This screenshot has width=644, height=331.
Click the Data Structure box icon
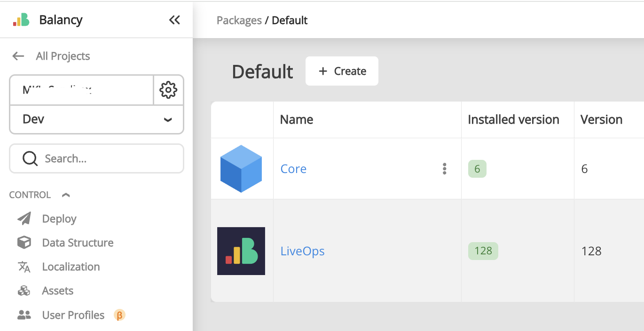pos(24,243)
